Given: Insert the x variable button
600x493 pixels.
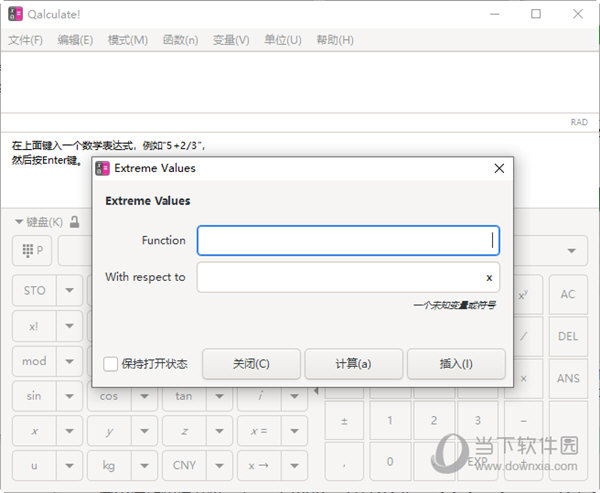Looking at the screenshot, I should click(x=34, y=431).
